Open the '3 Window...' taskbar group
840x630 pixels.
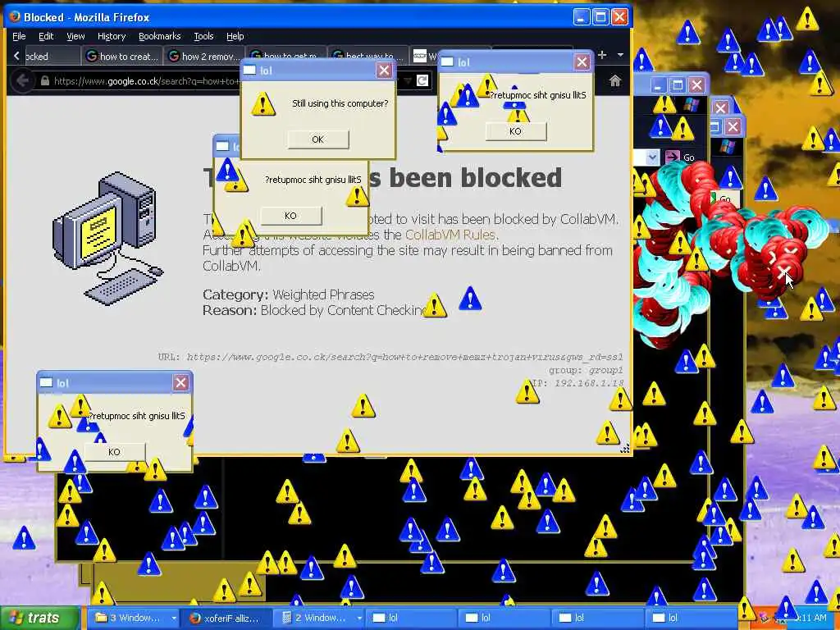pos(133,619)
